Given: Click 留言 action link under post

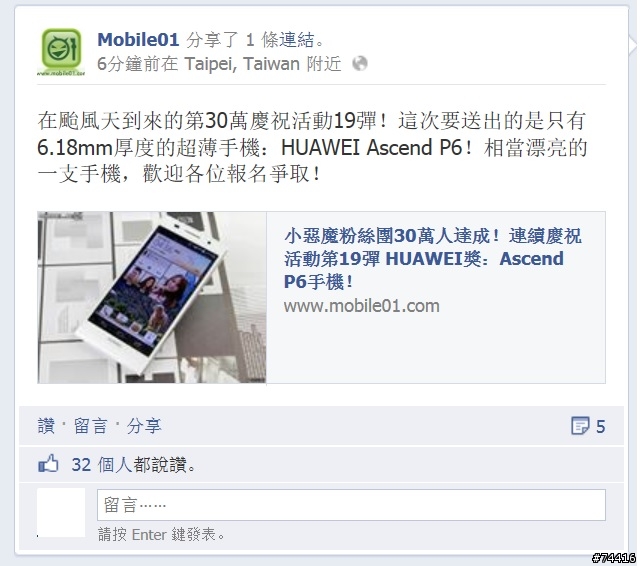Looking at the screenshot, I should 90,426.
